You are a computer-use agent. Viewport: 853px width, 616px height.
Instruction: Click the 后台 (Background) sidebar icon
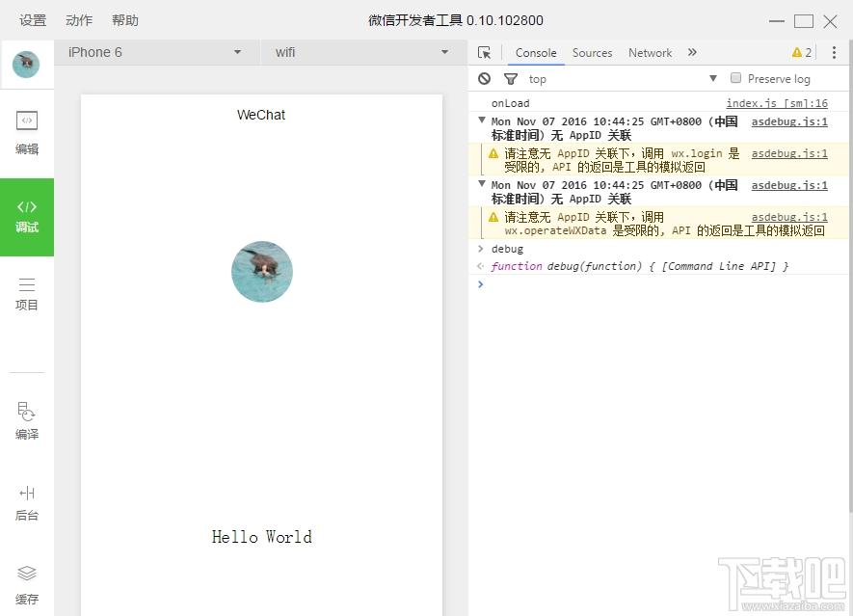(x=27, y=502)
